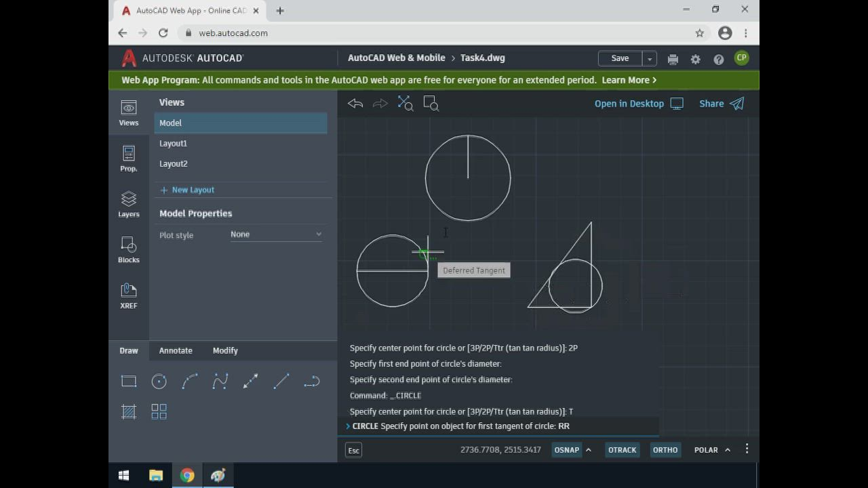Screen dimensions: 868x488
Task: Toggle OTRACK tracking mode
Action: 623,450
